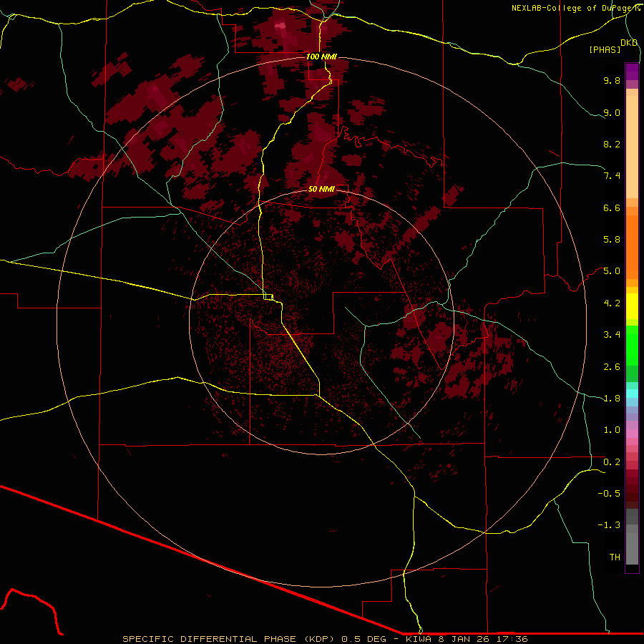
Task: Click the 5.0 legend value
Action: pyautogui.click(x=612, y=271)
